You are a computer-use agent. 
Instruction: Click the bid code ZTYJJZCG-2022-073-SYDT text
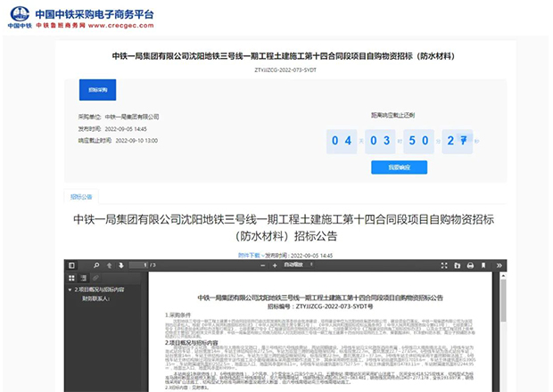pos(285,70)
